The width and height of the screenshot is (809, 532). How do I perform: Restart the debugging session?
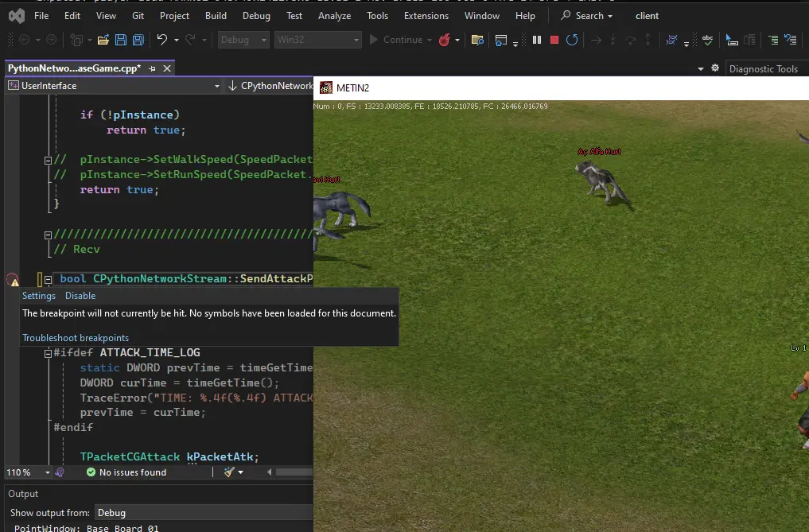point(572,40)
